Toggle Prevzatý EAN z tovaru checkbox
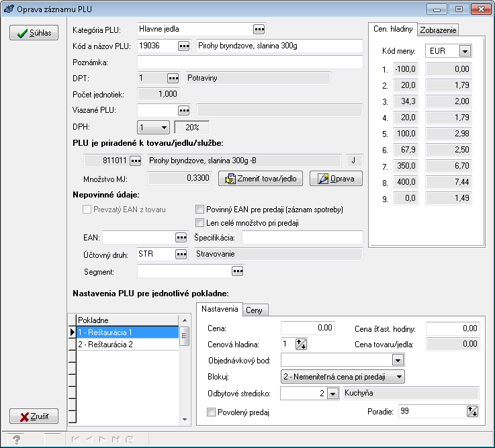This screenshot has height=448, width=495. (87, 210)
